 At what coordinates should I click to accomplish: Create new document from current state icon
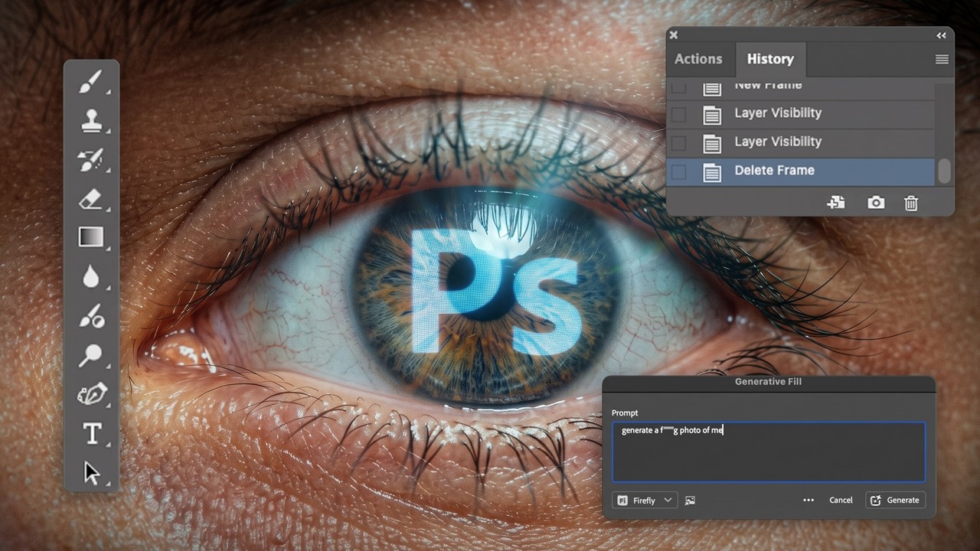click(x=836, y=203)
